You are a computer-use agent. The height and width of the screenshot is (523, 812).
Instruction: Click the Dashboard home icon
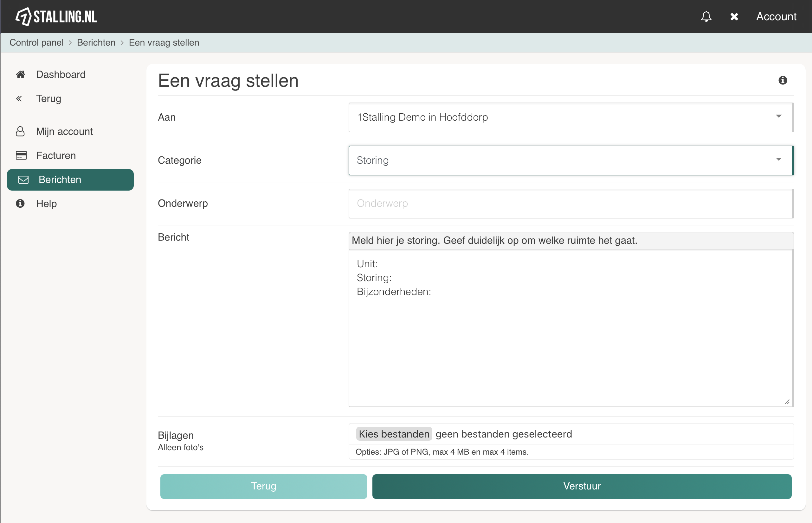click(x=20, y=74)
